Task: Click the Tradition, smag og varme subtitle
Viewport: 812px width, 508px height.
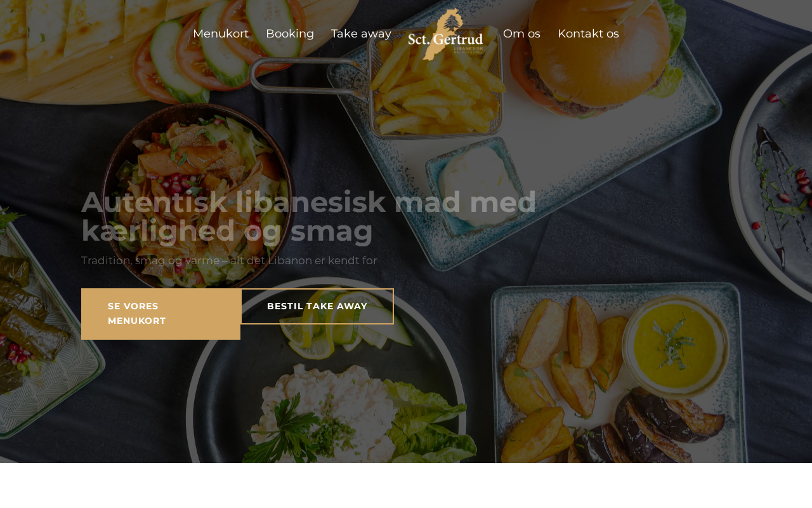Action: pos(229,260)
